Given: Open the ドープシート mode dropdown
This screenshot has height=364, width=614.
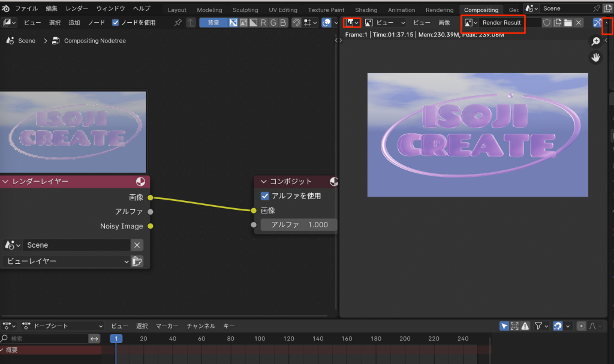Looking at the screenshot, I should pos(63,326).
